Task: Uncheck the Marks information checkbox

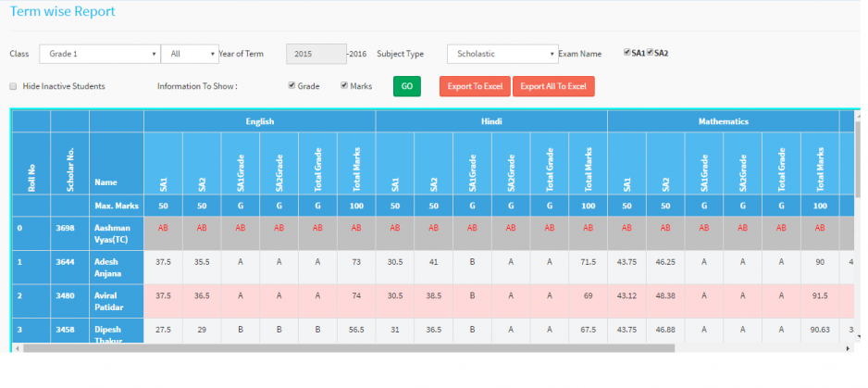Action: click(344, 86)
